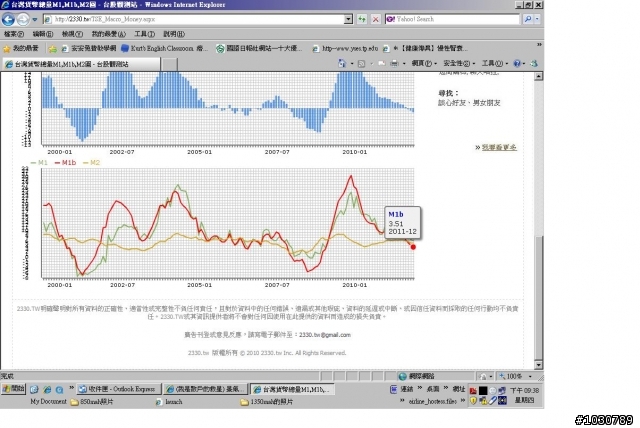The height and width of the screenshot is (428, 640).
Task: Click the red M1b legend label
Action: (x=65, y=162)
